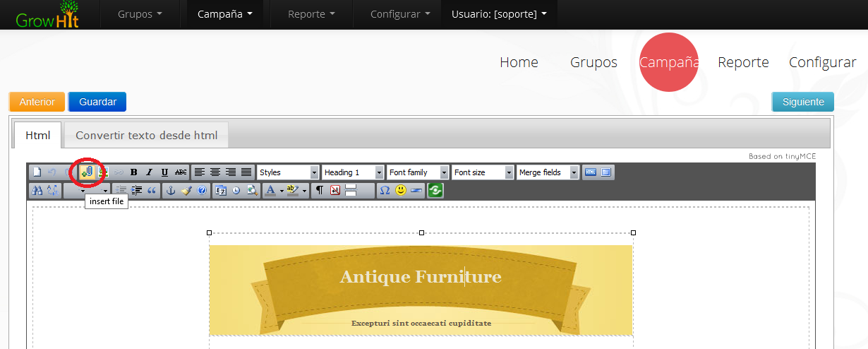The image size is (868, 349).
Task: Toggle underline formatting
Action: [x=164, y=172]
